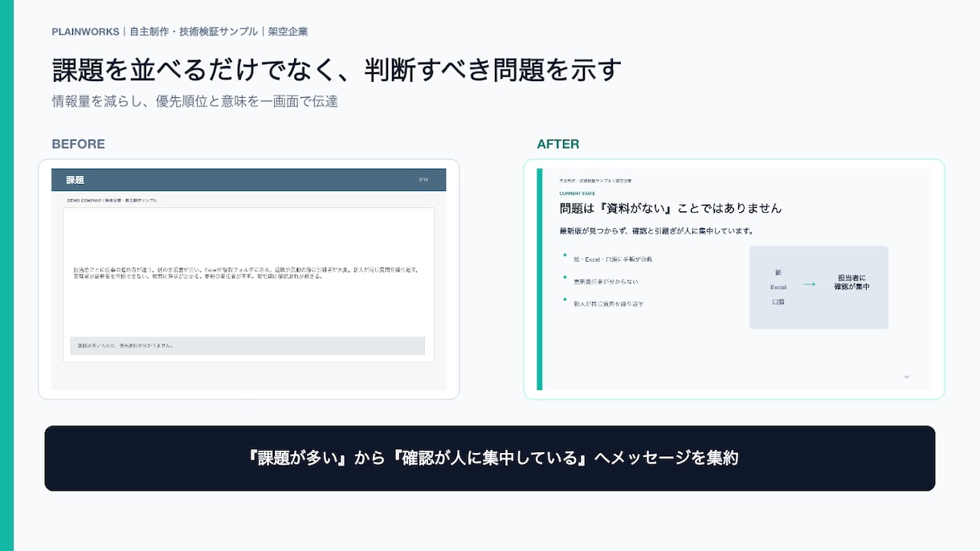Select the sentence 最新版が見つからず、確認と引継ぎが人に集中しています。
Screen dimensions: 980x551
656,231
